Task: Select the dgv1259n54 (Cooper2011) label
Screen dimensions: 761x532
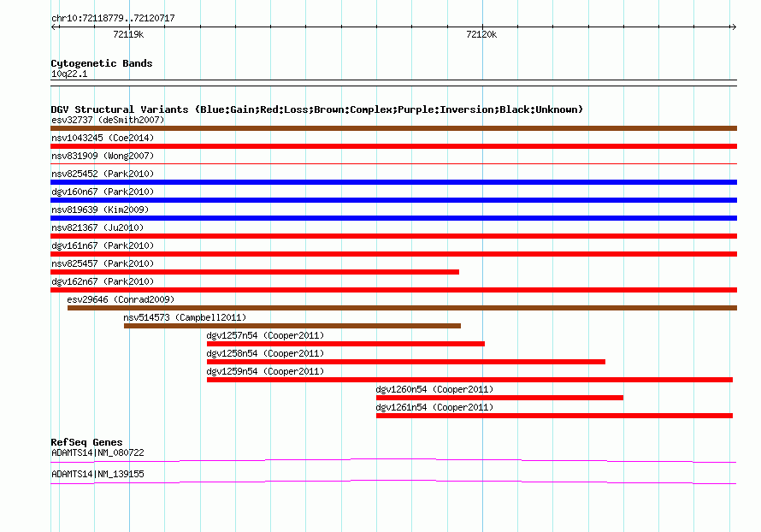Action: pyautogui.click(x=265, y=371)
